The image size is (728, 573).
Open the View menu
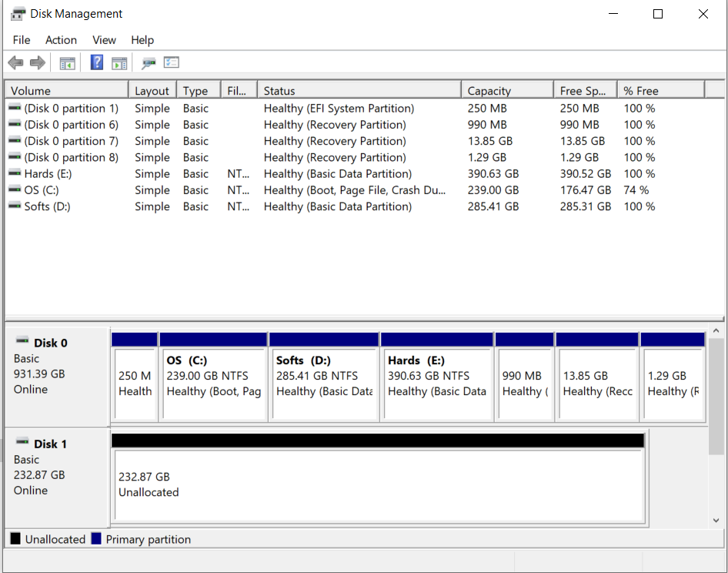point(104,40)
